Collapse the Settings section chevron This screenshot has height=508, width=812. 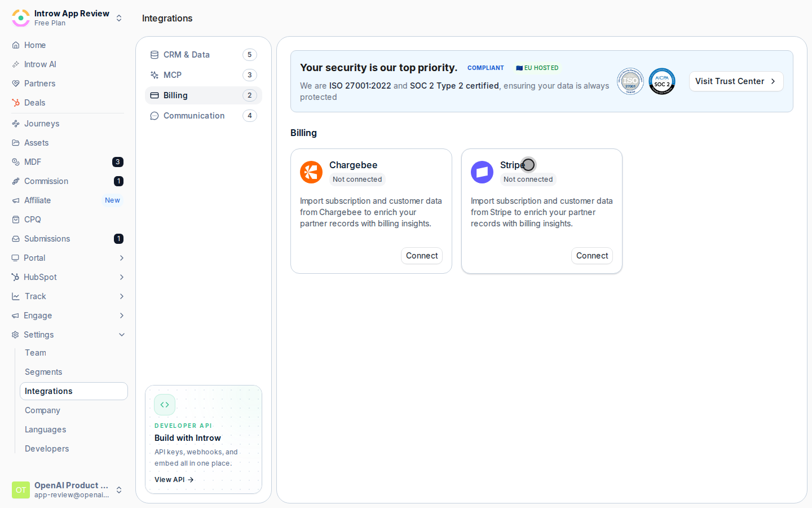122,335
